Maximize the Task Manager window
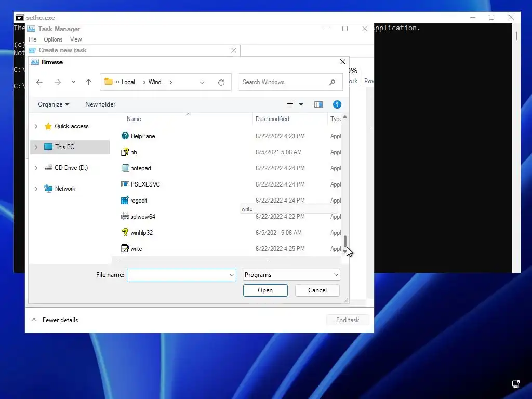 (x=345, y=29)
